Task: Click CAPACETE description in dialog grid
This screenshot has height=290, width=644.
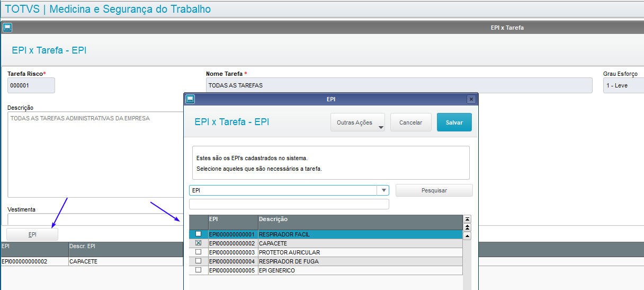Action: click(x=360, y=243)
